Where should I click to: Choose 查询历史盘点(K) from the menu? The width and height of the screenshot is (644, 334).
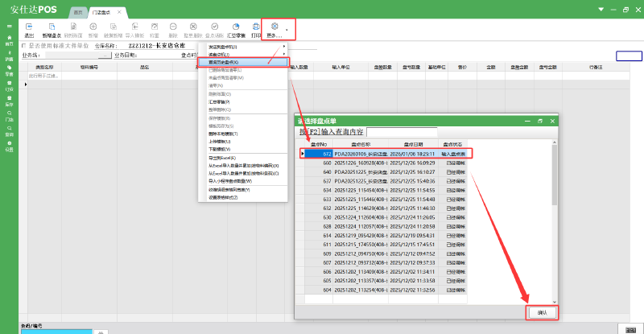click(243, 62)
